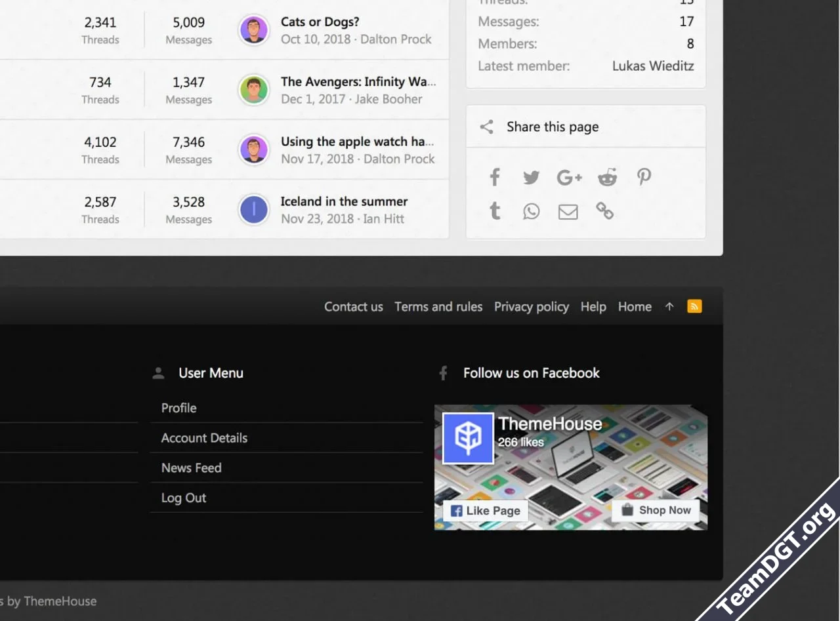Open the orange RSS feed icon

694,306
